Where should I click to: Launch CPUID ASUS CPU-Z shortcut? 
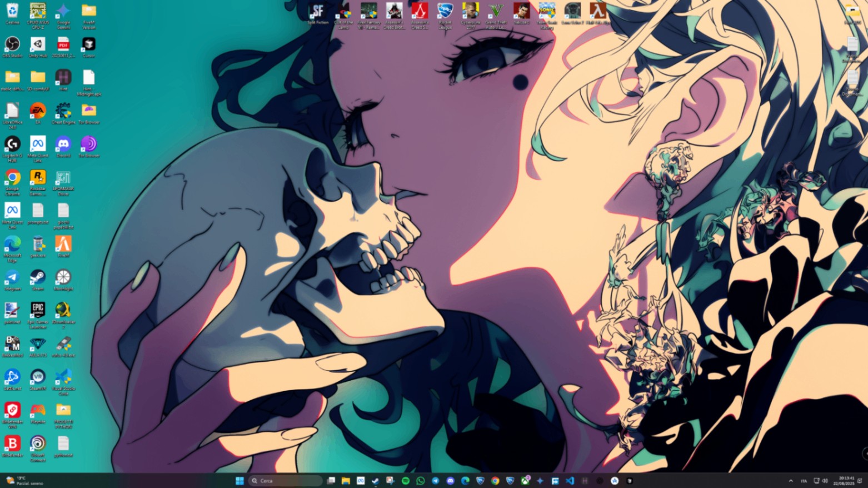(38, 16)
